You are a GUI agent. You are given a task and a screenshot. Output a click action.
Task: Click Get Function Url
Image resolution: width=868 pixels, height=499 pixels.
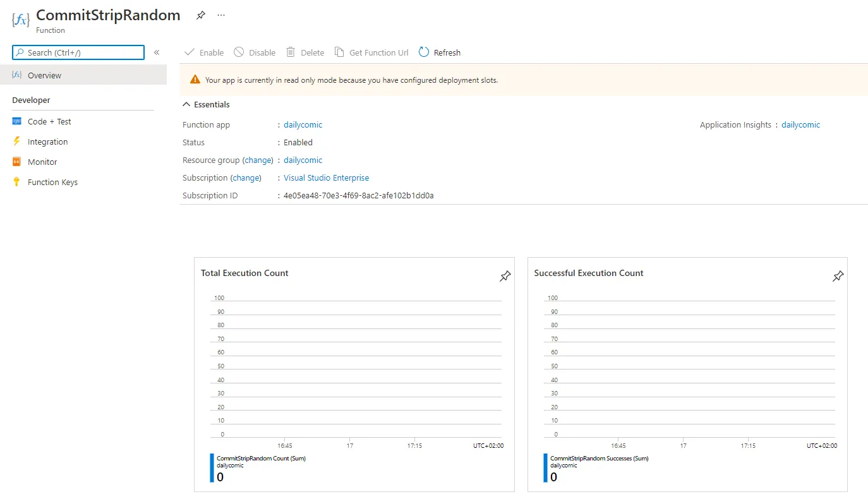click(x=371, y=52)
